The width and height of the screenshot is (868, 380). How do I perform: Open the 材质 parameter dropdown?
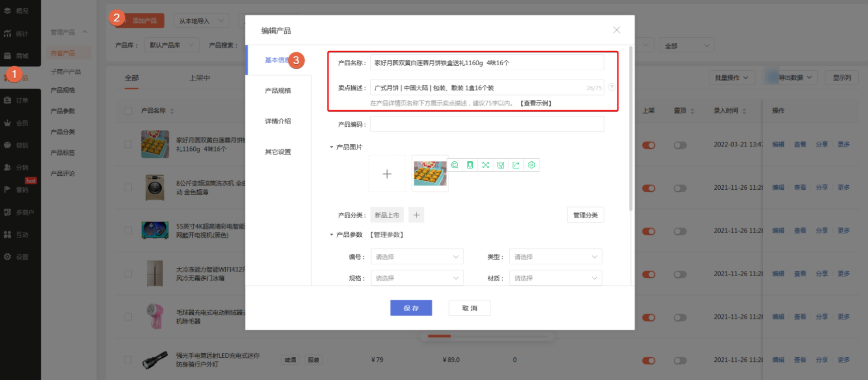click(556, 278)
